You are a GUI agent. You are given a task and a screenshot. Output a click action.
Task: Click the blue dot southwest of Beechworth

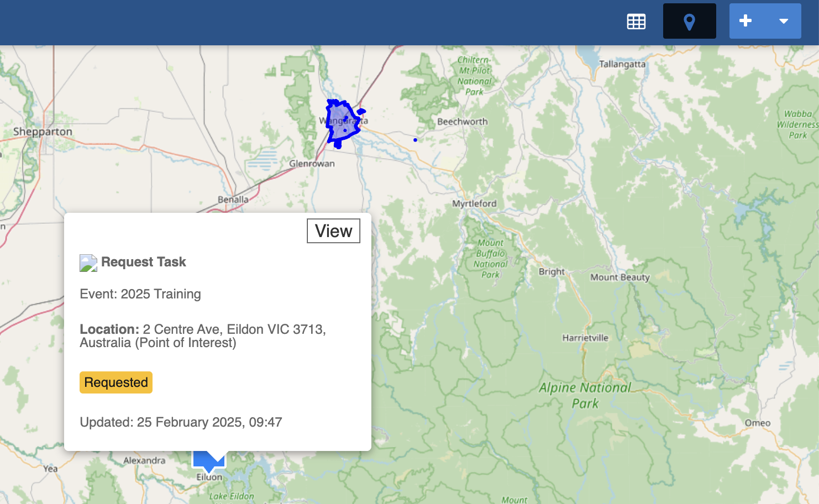coord(415,140)
